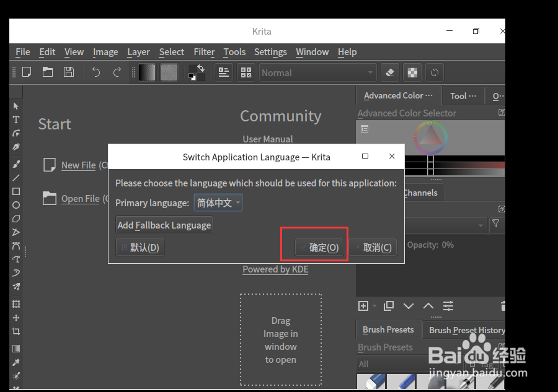Undo the last action
The width and height of the screenshot is (558, 392).
pos(95,72)
